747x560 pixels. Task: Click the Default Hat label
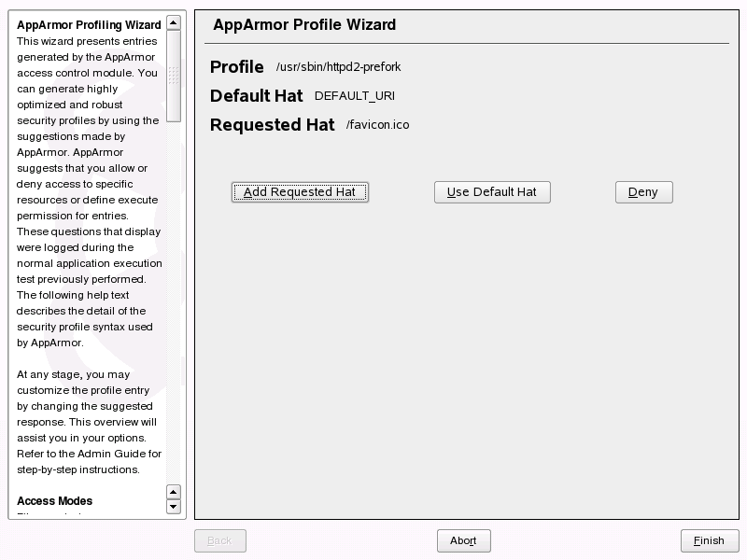click(x=257, y=95)
